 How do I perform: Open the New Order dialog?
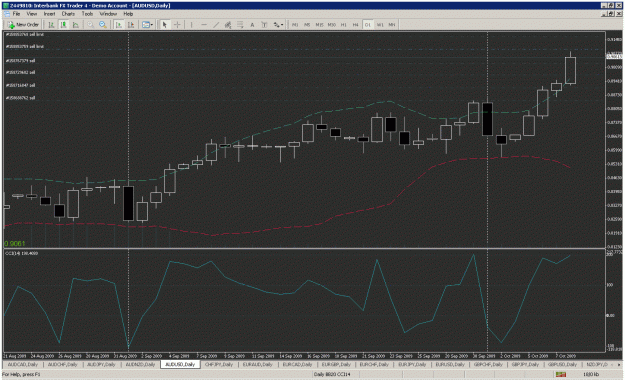tap(23, 25)
